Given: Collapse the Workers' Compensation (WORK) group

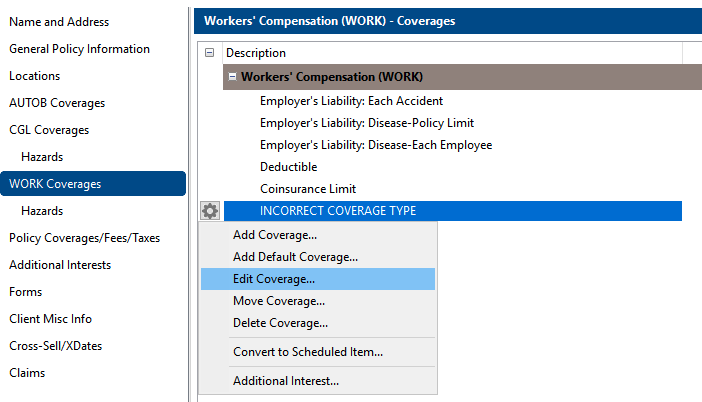Looking at the screenshot, I should click(x=232, y=77).
